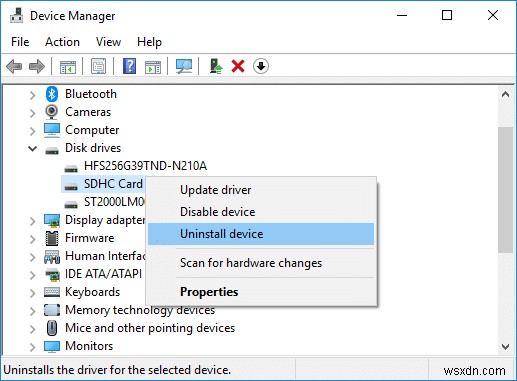Select the HFS256G39TND-N210A drive label
The height and width of the screenshot is (381, 517).
click(x=145, y=166)
